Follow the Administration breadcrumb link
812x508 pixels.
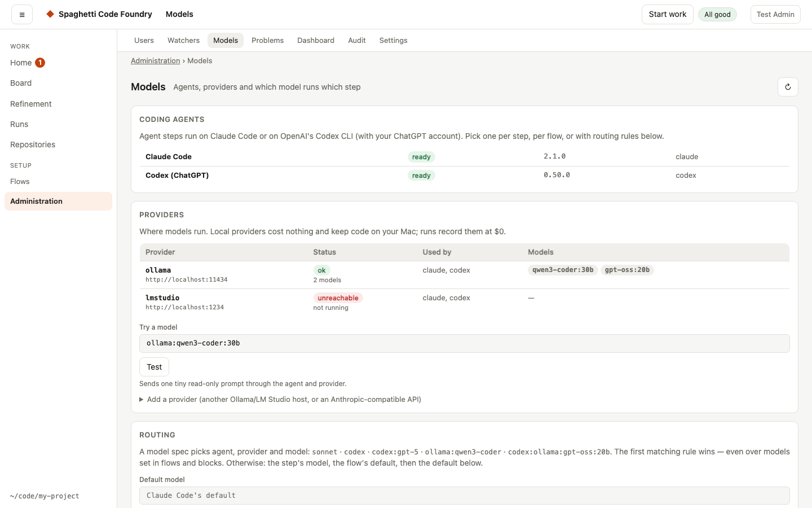[156, 60]
